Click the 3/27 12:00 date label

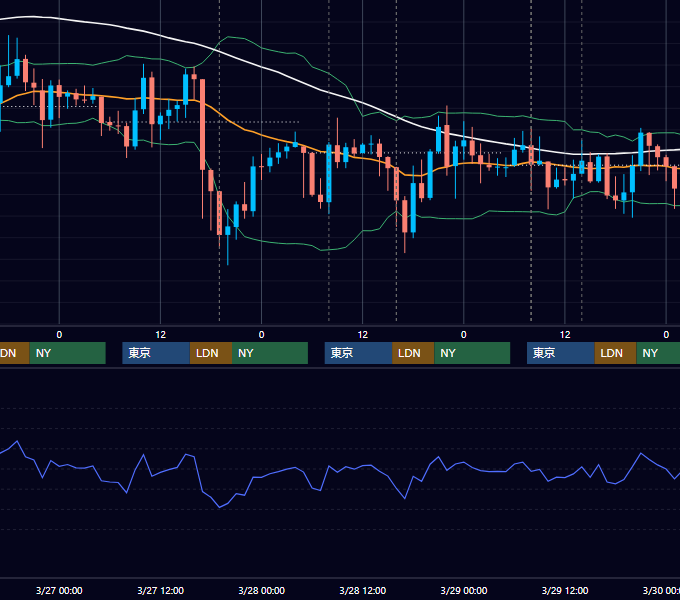pos(160,590)
